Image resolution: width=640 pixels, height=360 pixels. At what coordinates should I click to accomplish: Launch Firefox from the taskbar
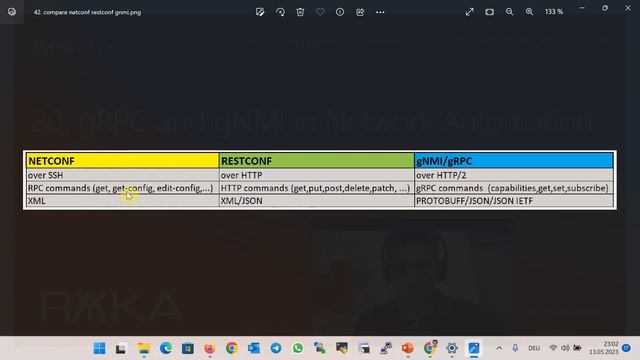[x=209, y=348]
